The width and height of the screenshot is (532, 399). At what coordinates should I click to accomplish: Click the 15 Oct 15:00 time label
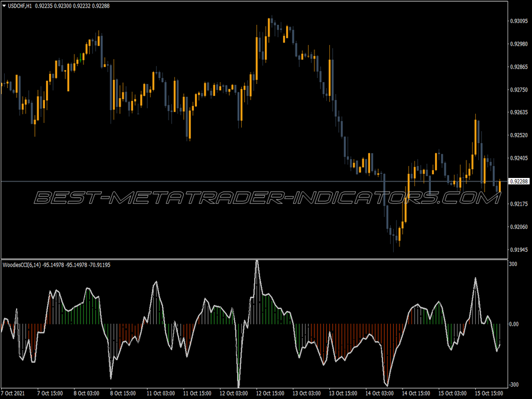coord(489,394)
